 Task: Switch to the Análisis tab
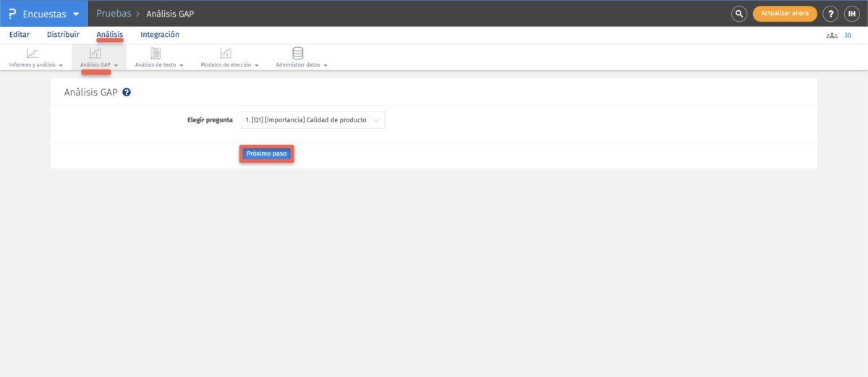click(x=110, y=35)
